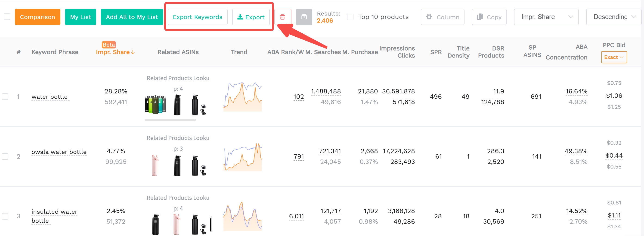This screenshot has width=644, height=236.
Task: Click the owala water bottle keyword link
Action: (x=59, y=152)
